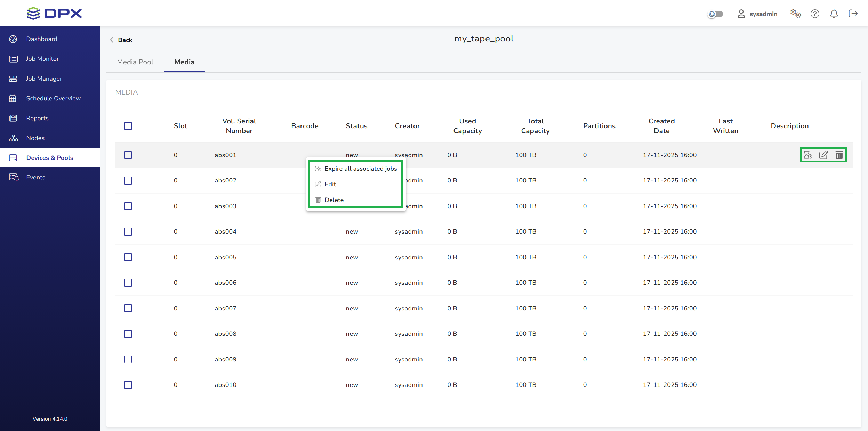
Task: Click the help question mark icon
Action: point(815,14)
